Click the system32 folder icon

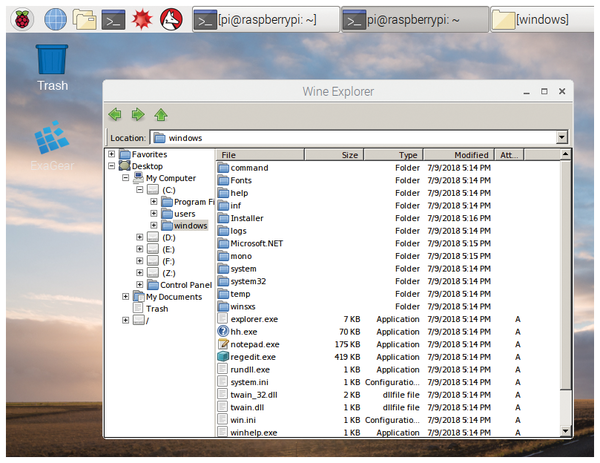click(223, 281)
